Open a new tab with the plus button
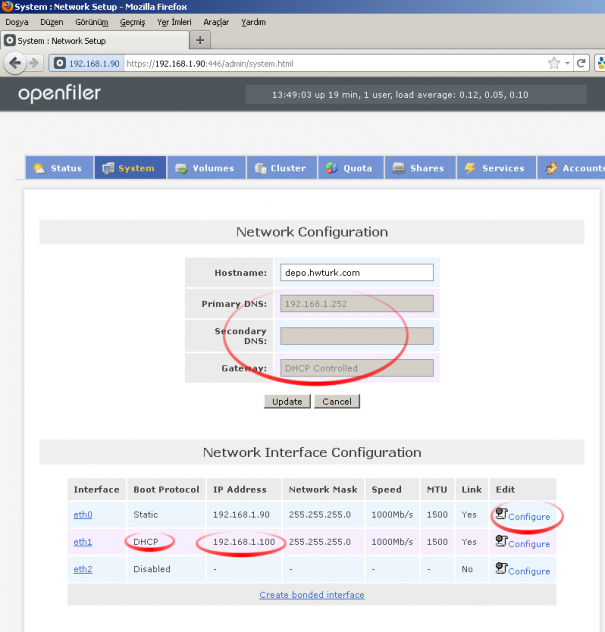Viewport: 605px width, 632px height. pyautogui.click(x=200, y=40)
